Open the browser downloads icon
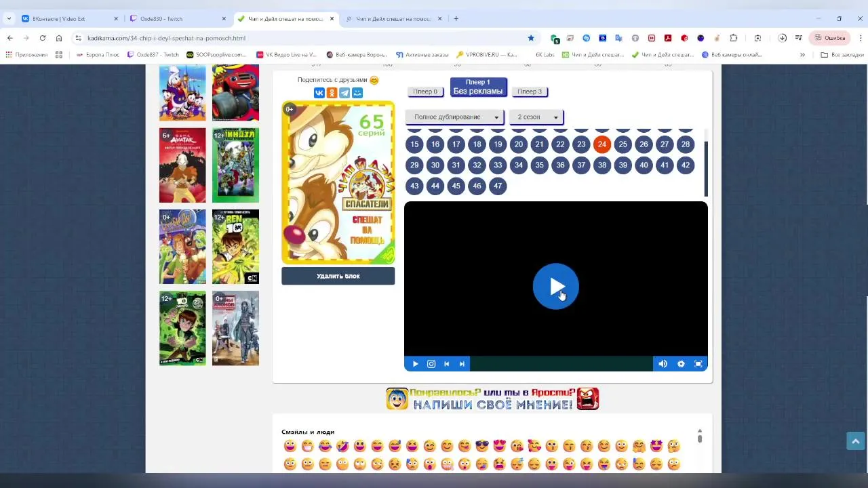Screen dimensions: 868x488 (x=782, y=38)
